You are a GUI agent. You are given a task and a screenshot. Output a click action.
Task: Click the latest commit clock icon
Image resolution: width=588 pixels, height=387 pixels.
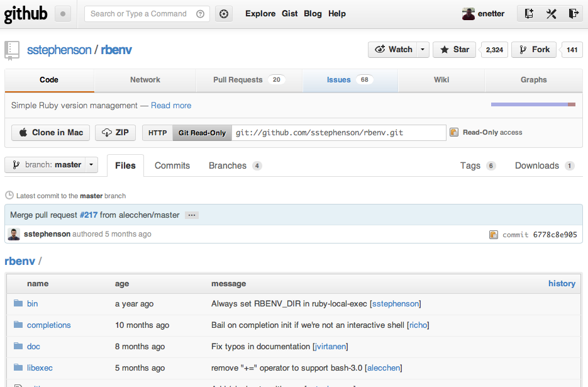(9, 195)
